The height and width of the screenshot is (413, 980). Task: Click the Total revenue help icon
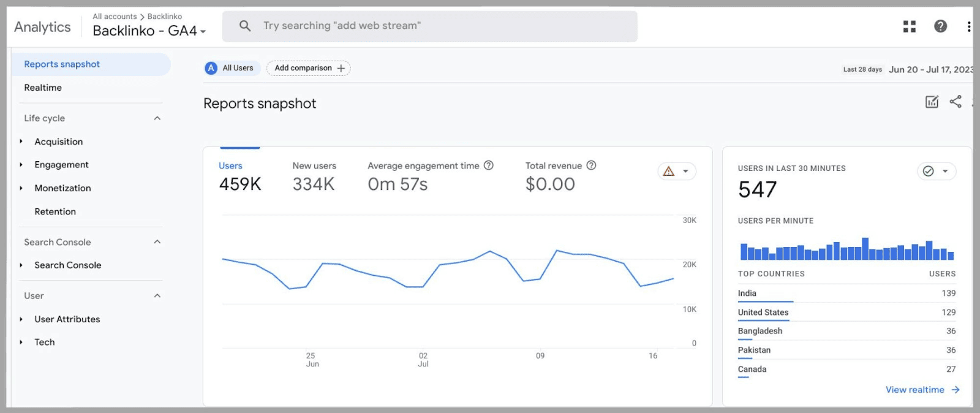591,165
